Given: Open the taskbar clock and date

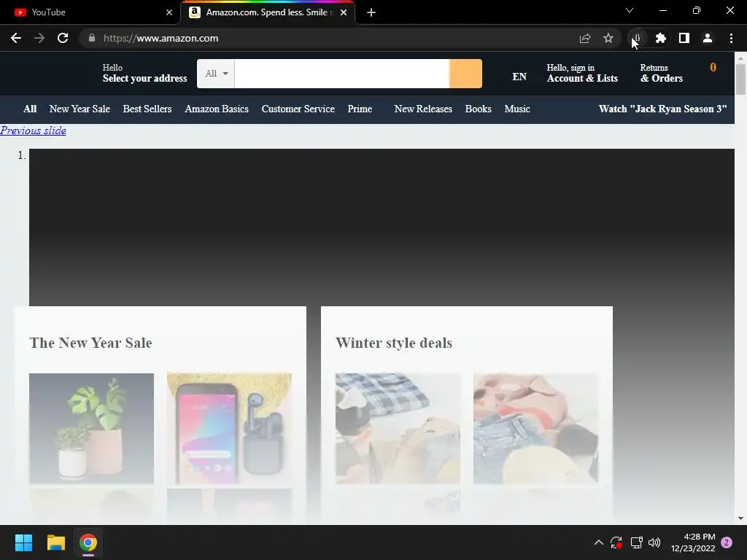Looking at the screenshot, I should pos(694,542).
